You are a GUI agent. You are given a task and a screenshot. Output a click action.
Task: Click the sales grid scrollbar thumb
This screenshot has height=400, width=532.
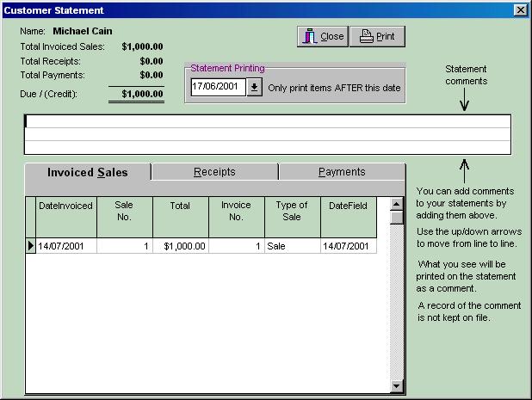point(396,218)
